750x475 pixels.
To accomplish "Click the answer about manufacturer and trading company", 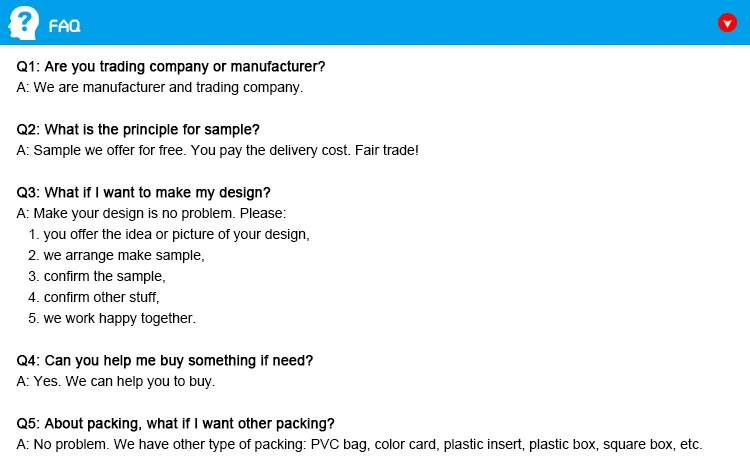I will click(x=160, y=87).
